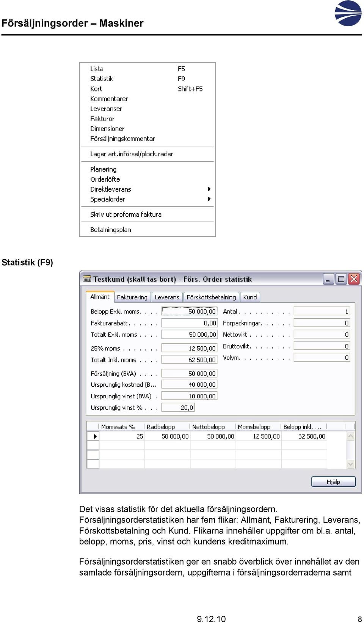Click the Ursprunglig vinst % field
This screenshot has height=623, width=364.
(x=178, y=407)
